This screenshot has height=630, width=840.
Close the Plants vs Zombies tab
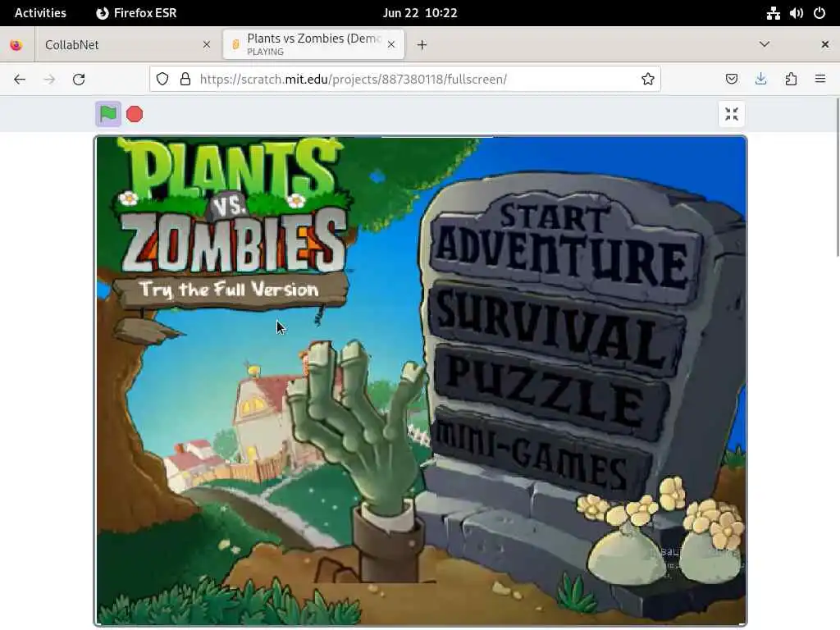(391, 45)
